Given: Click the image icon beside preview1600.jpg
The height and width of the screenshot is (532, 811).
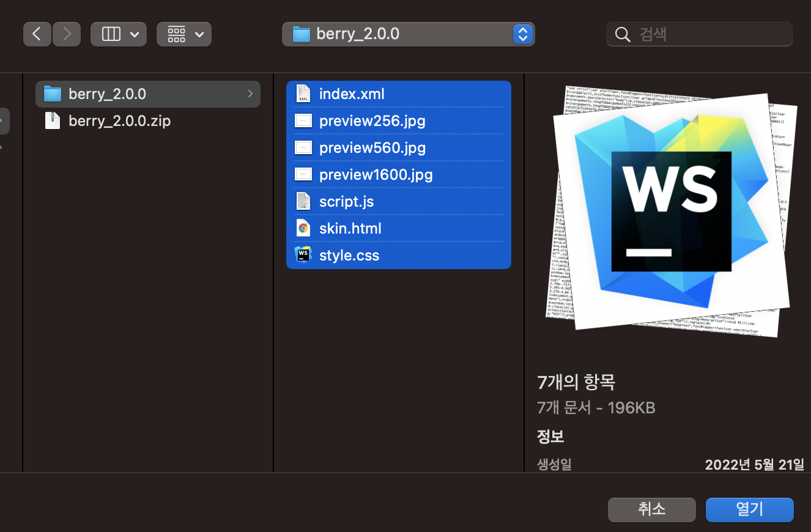Looking at the screenshot, I should coord(303,174).
